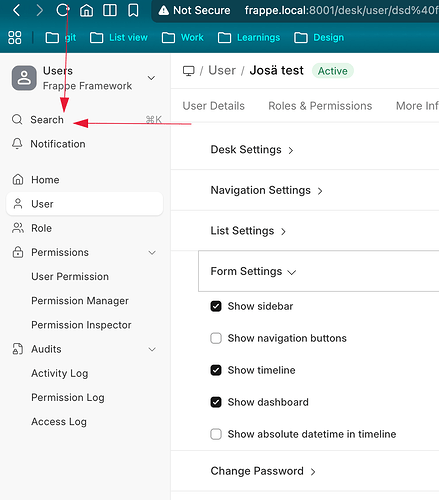This screenshot has width=439, height=500.
Task: Open the User Details tab
Action: (x=214, y=106)
